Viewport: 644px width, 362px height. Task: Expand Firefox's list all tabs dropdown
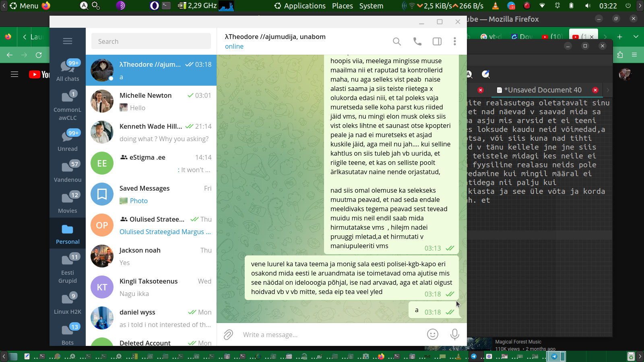[x=636, y=37]
